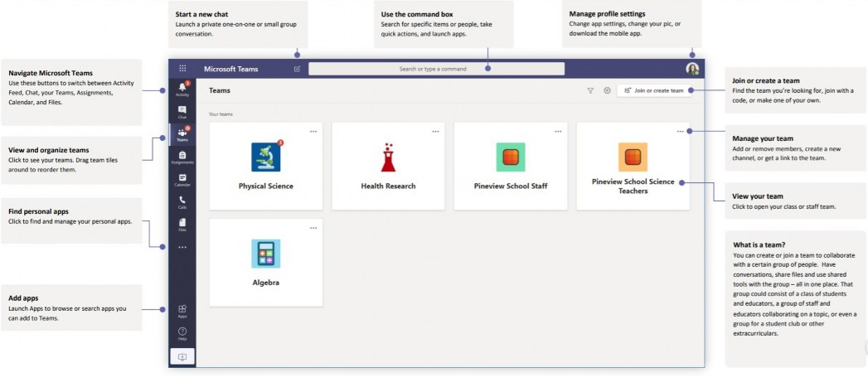This screenshot has height=377, width=868.
Task: Open the profile picture menu
Action: coord(692,69)
